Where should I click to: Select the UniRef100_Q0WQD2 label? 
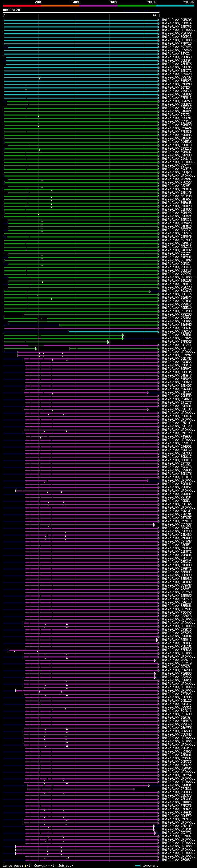[x=177, y=494]
